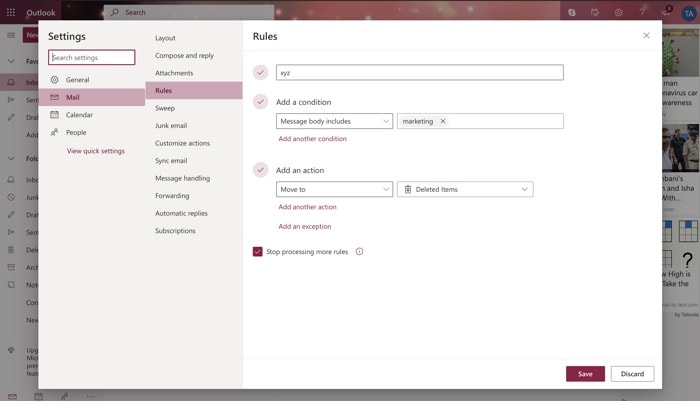Viewport: 700px width, 401px height.
Task: Click the Search settings box
Action: (92, 58)
